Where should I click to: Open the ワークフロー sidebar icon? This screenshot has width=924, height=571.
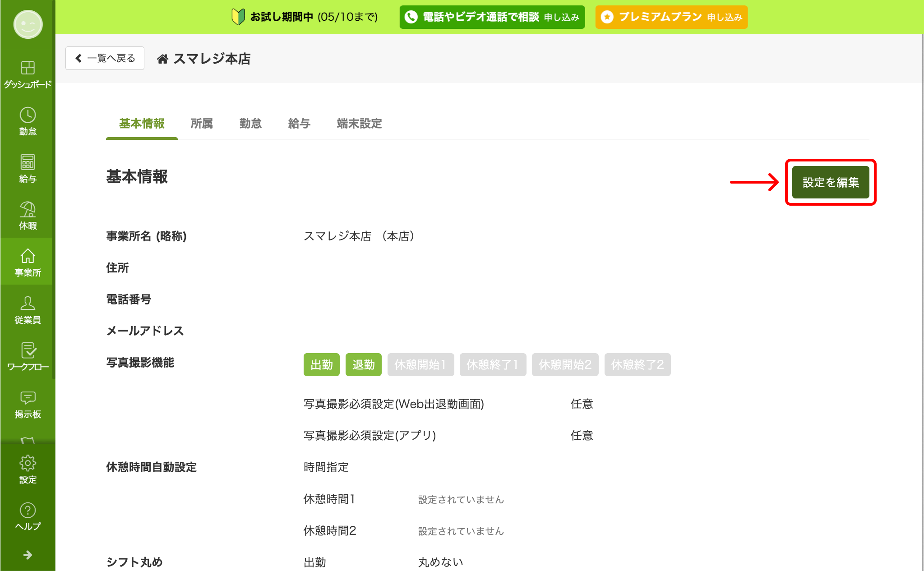pyautogui.click(x=28, y=351)
